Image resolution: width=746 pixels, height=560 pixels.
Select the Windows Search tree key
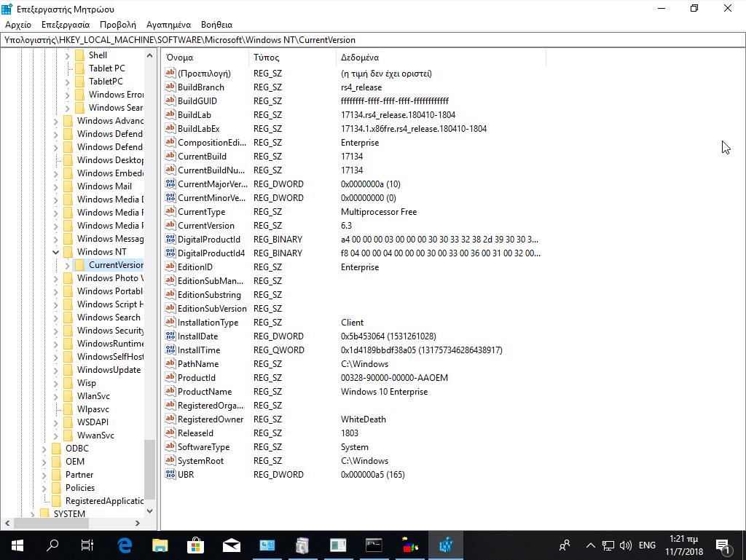pyautogui.click(x=109, y=318)
